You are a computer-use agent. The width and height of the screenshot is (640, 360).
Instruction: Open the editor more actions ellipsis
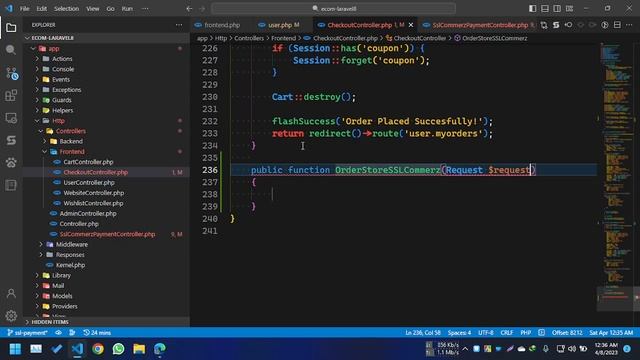point(629,25)
